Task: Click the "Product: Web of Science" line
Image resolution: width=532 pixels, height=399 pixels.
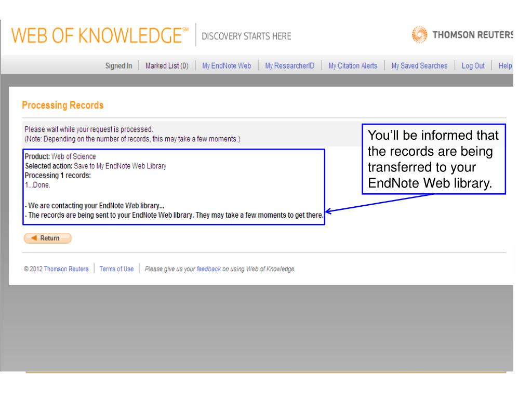Action: point(60,156)
